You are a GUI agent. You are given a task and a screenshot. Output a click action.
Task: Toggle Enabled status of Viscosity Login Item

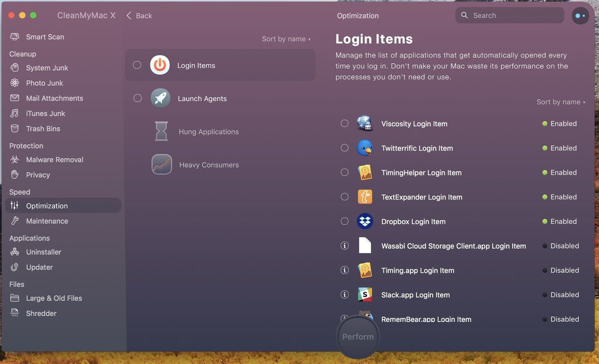click(560, 124)
